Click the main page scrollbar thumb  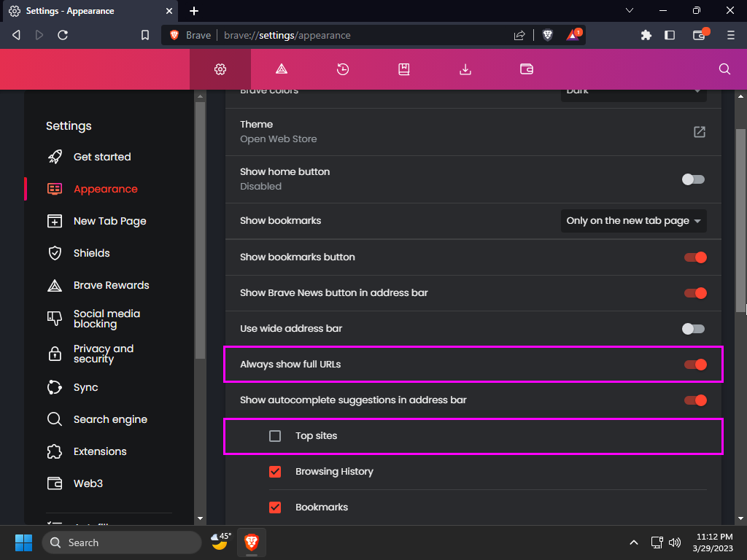pos(741,222)
